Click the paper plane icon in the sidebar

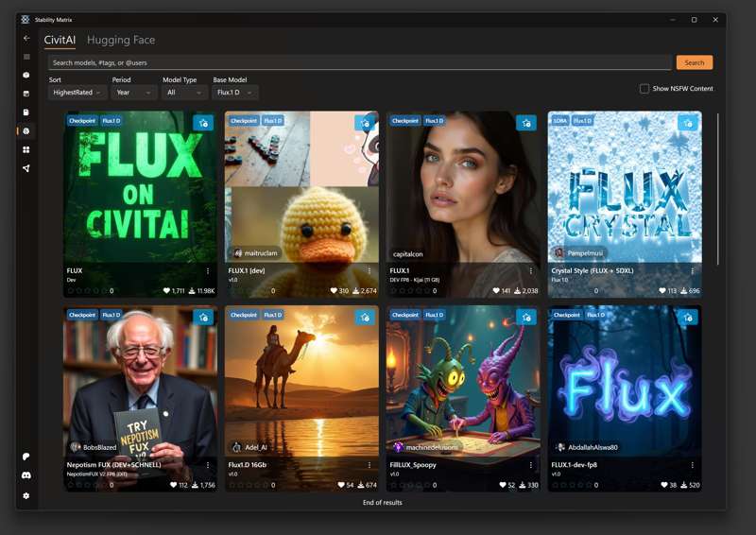[26, 168]
